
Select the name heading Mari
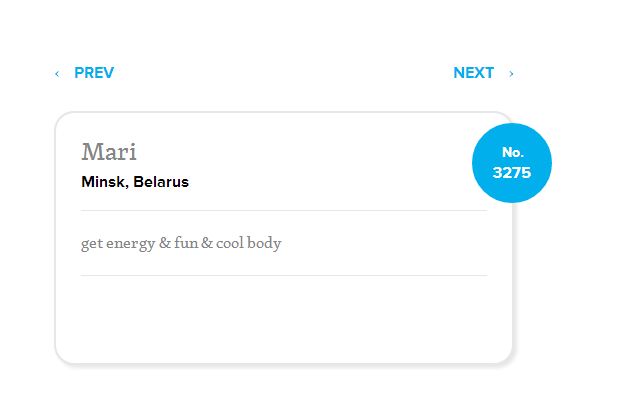tap(109, 152)
